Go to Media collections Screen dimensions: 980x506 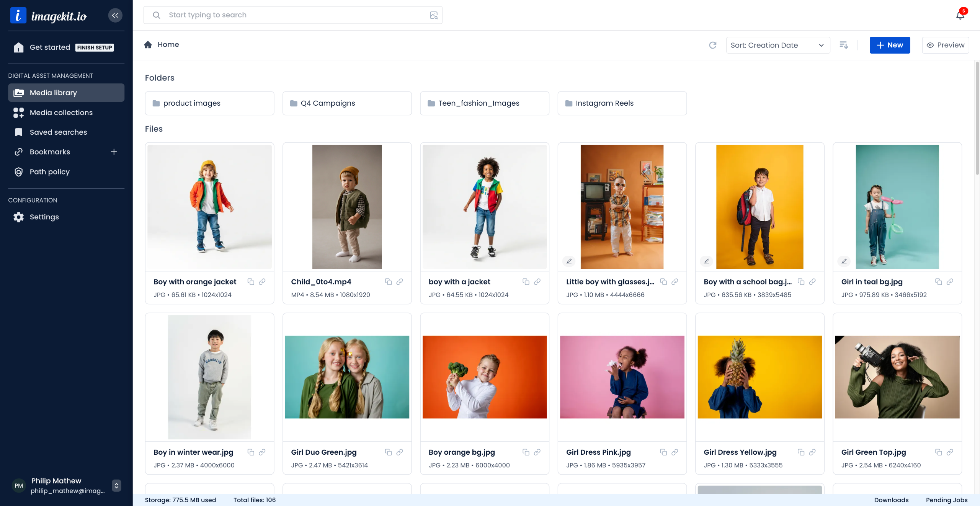pyautogui.click(x=61, y=113)
